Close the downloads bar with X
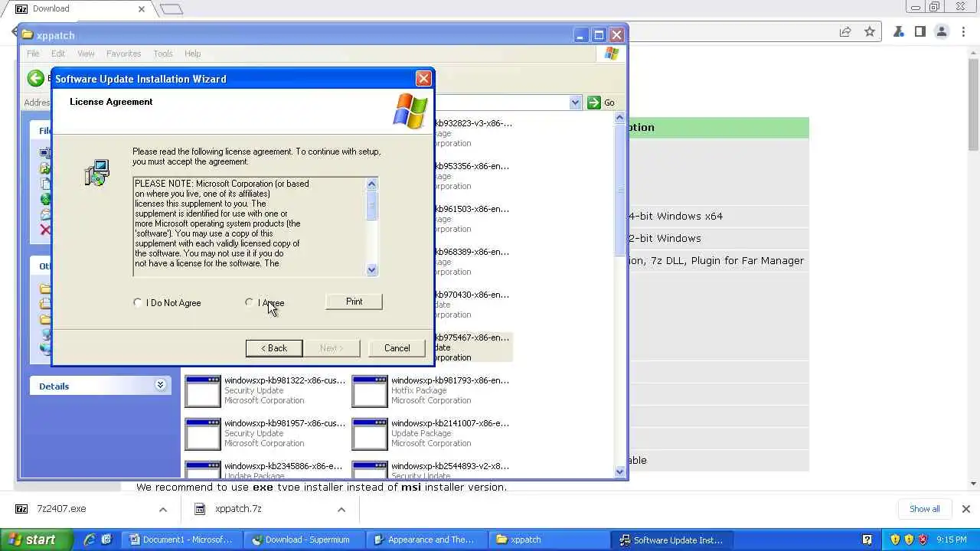 click(965, 509)
